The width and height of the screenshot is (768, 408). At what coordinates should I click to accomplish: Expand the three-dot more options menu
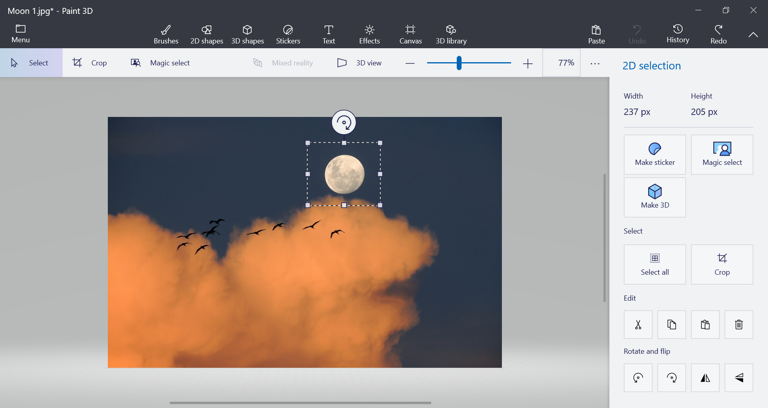click(x=595, y=63)
